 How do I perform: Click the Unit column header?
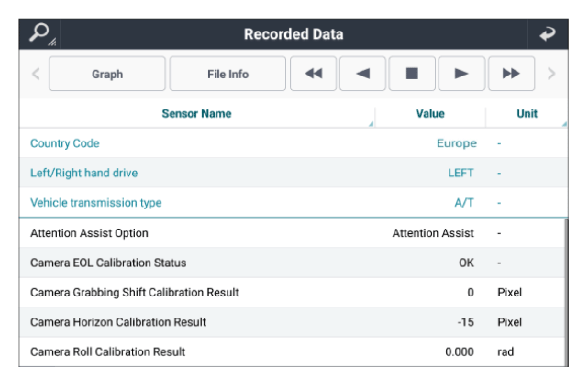[x=527, y=113]
